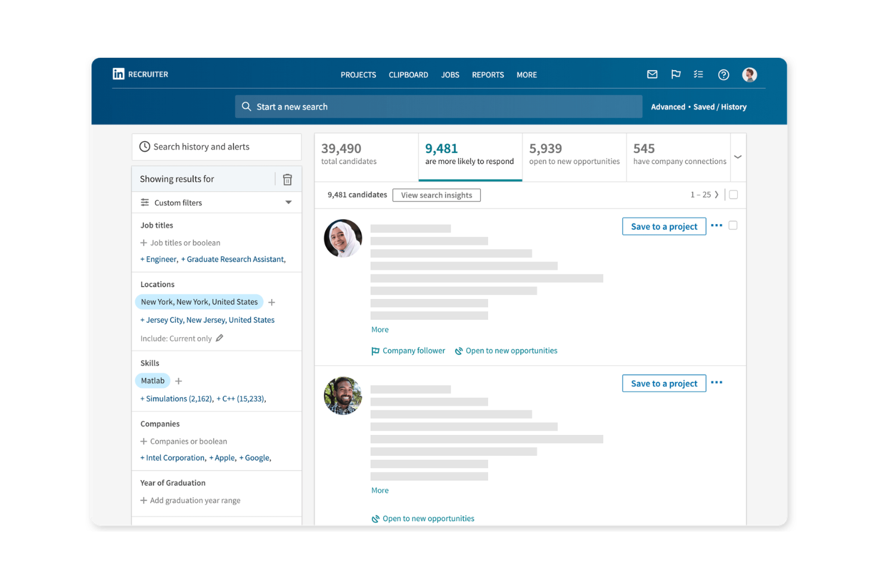Click the Start a new search field
Screen dimensions: 882x588
(x=439, y=107)
